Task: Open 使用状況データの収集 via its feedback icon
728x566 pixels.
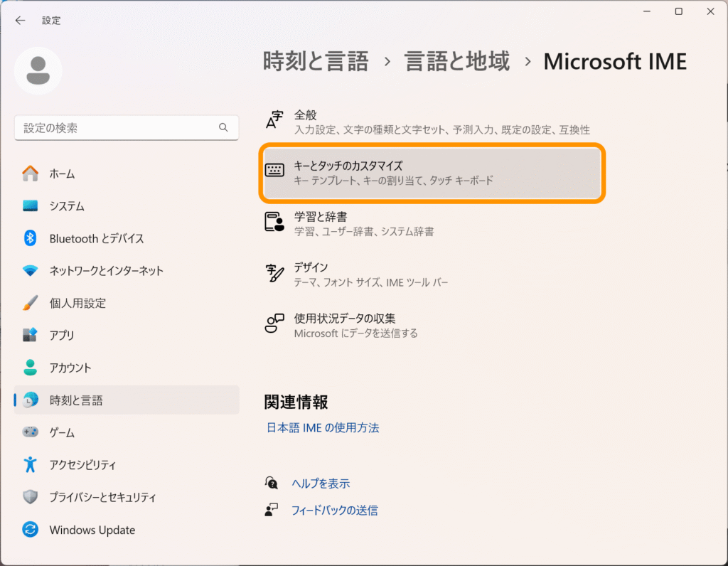Action: [x=274, y=324]
